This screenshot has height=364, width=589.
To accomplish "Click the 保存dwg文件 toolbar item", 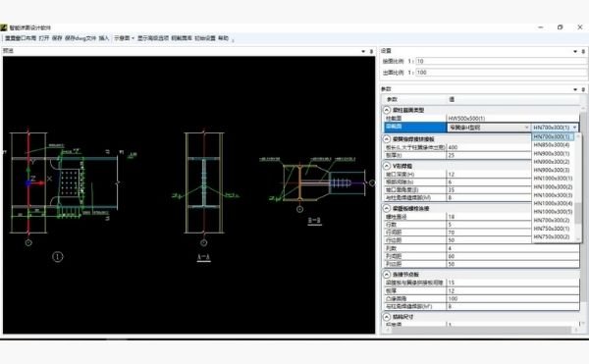I will click(80, 38).
